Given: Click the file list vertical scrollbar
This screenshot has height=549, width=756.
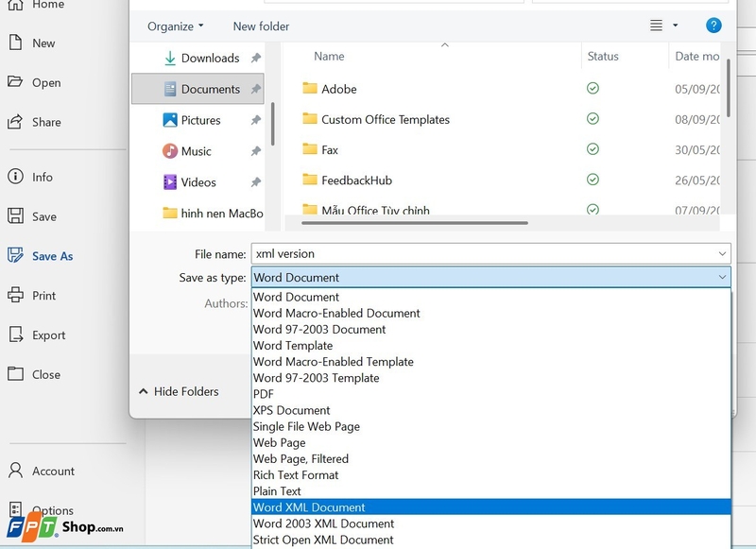Looking at the screenshot, I should (x=728, y=88).
